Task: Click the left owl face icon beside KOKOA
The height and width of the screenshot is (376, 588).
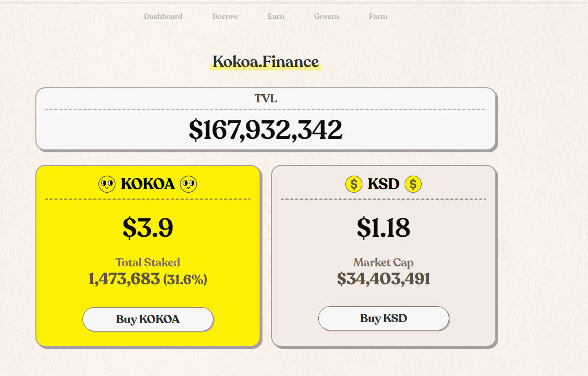Action: point(107,184)
